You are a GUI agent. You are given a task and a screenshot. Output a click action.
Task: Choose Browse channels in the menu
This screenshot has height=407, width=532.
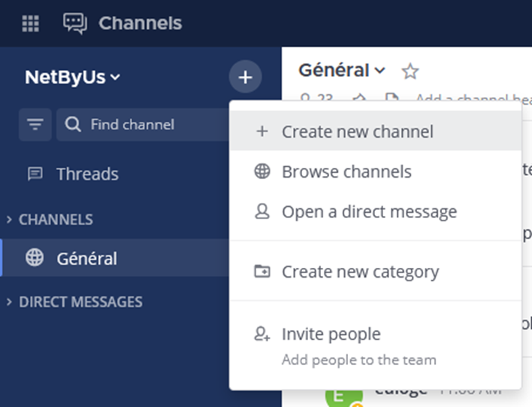[x=346, y=172]
